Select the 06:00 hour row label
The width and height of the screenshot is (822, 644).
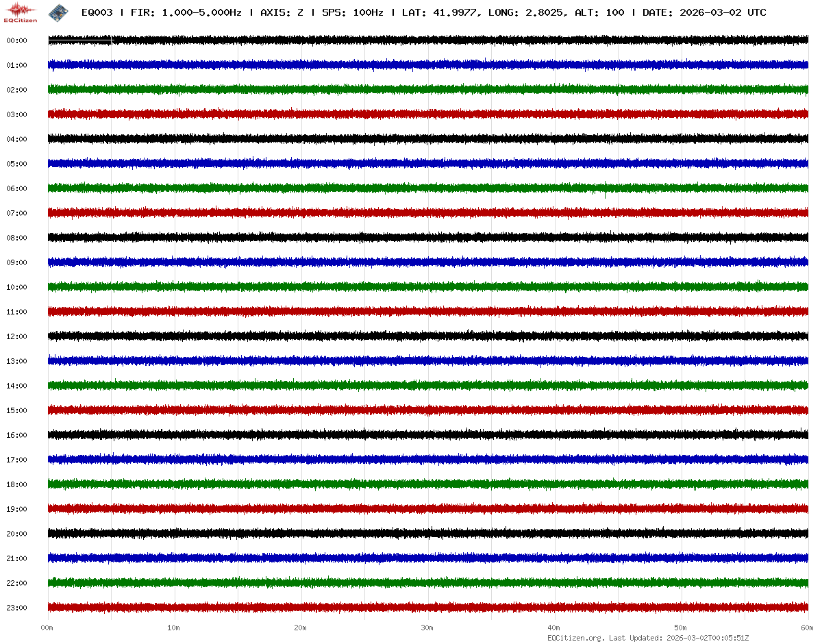click(x=16, y=188)
